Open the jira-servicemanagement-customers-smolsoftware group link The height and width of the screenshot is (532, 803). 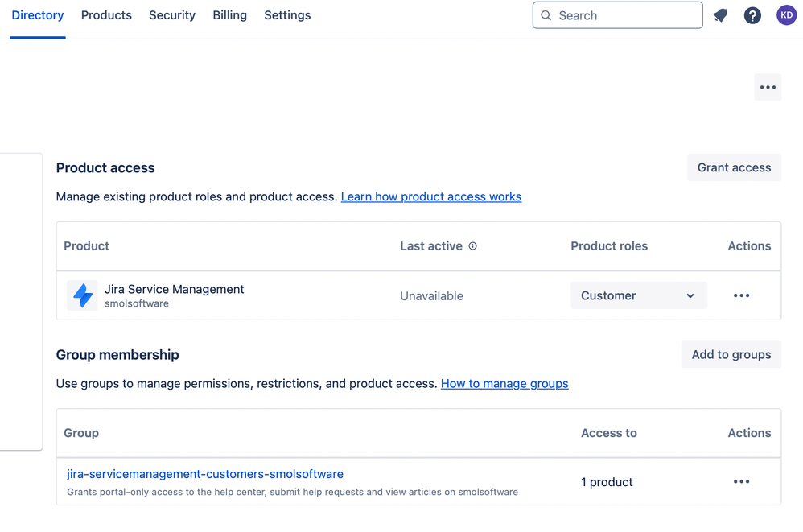click(205, 474)
